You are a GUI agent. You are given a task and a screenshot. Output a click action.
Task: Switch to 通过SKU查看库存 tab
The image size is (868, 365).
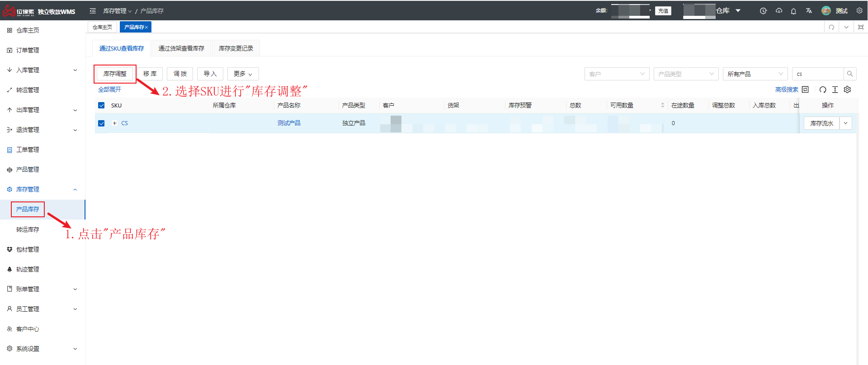point(122,48)
